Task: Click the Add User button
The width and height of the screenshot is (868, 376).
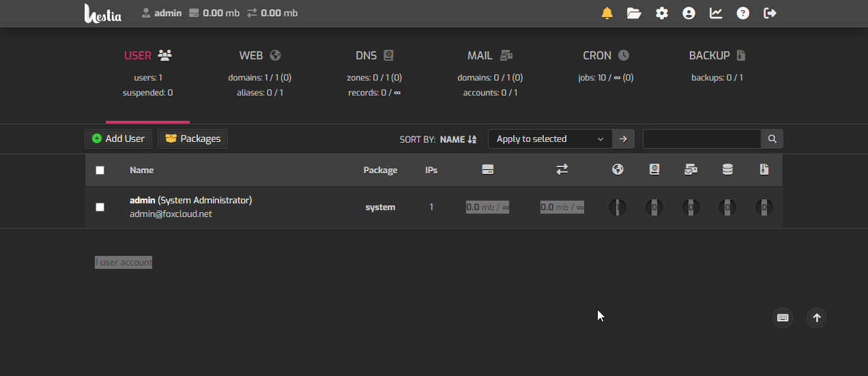Action: click(x=119, y=139)
